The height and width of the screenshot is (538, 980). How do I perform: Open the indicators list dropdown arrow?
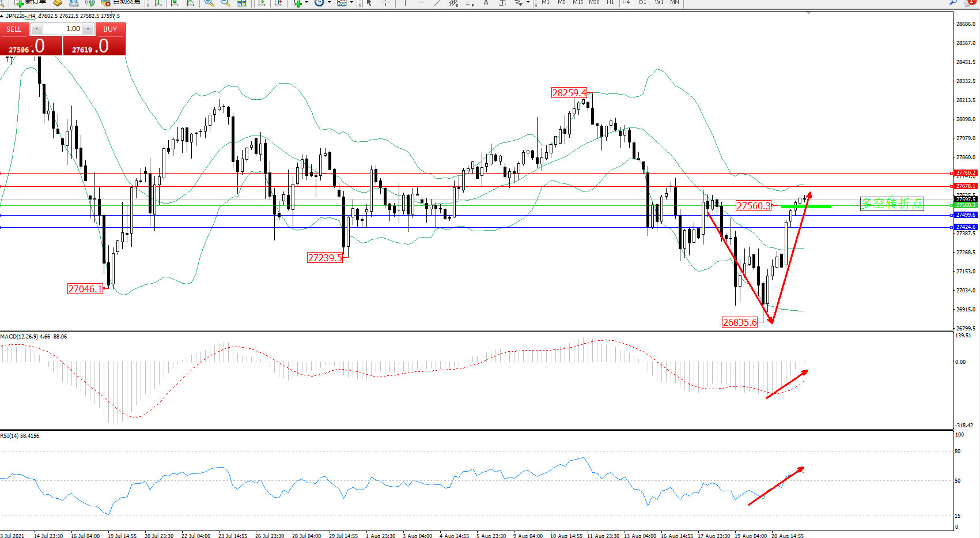307,3
